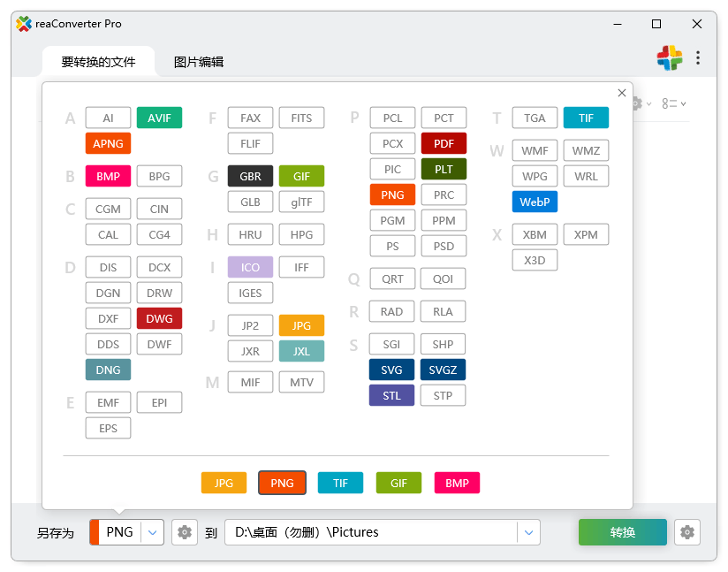The height and width of the screenshot is (572, 728).
Task: Choose the WebP format button
Action: [535, 202]
